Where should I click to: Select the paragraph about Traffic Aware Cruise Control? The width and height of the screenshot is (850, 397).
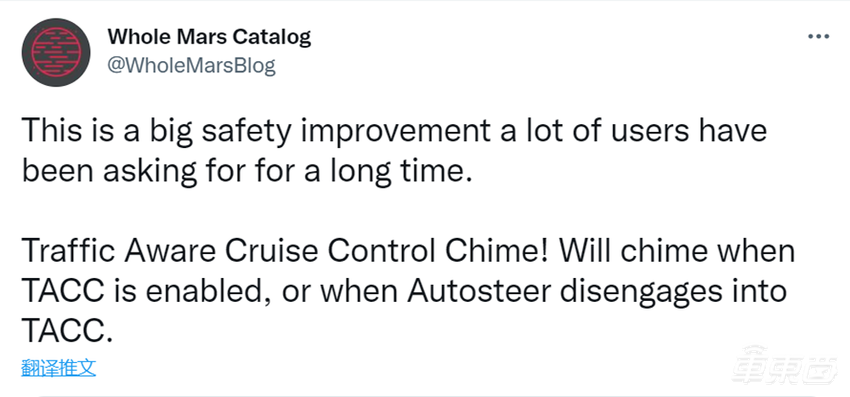tap(408, 292)
